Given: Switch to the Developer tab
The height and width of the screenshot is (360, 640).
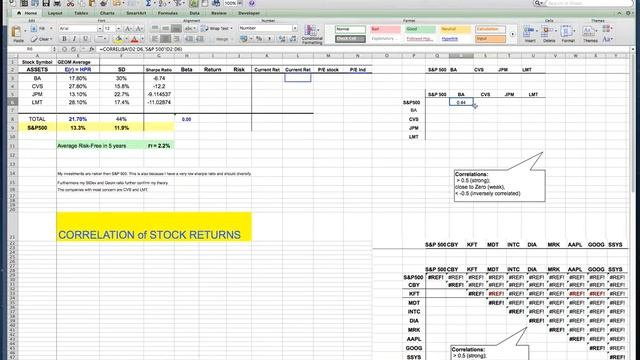Looking at the screenshot, I should (x=249, y=13).
